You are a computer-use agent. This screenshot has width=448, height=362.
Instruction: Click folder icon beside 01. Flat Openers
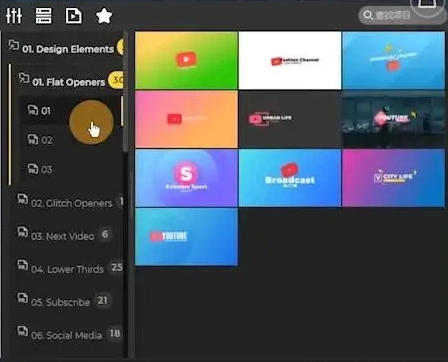point(24,78)
